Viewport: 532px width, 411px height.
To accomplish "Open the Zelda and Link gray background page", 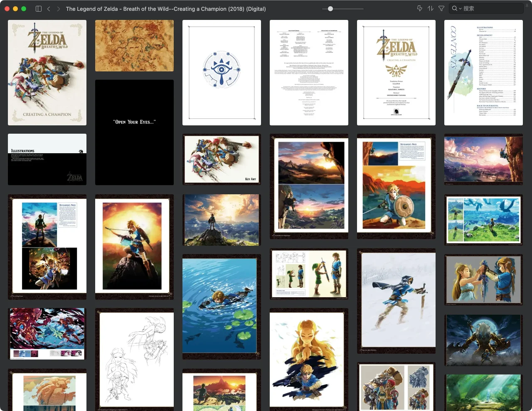I will pyautogui.click(x=484, y=280).
